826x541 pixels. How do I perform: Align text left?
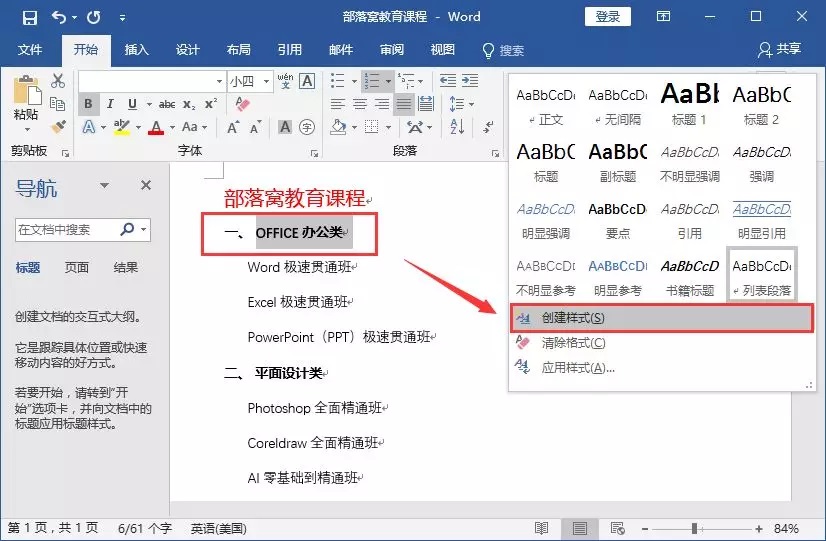click(x=338, y=104)
